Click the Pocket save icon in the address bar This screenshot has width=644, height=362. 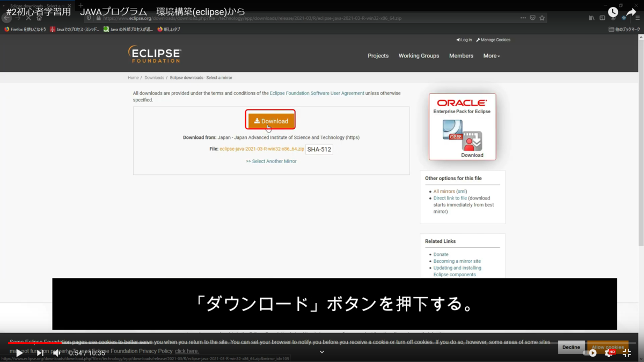pos(532,18)
